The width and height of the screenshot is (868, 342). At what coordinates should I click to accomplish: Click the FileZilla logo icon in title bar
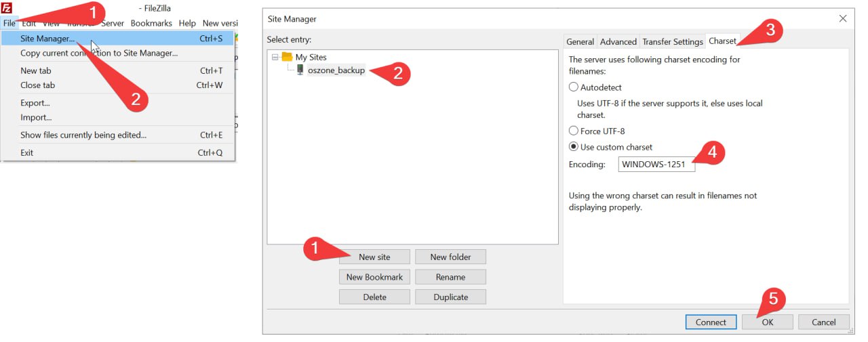(x=7, y=8)
